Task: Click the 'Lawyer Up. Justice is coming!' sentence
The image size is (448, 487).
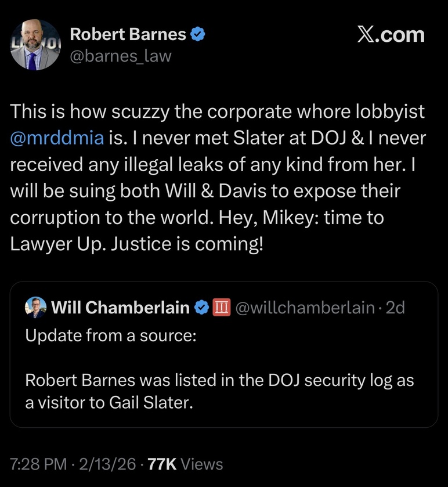Action: coord(136,244)
